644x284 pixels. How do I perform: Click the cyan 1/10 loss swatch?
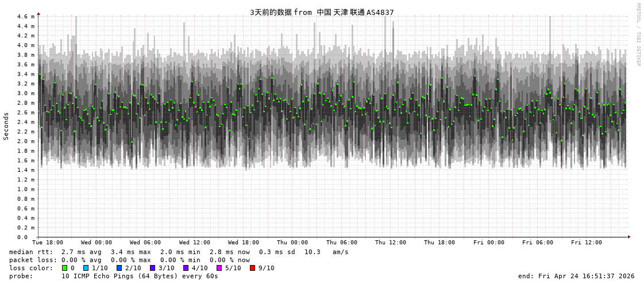point(86,268)
